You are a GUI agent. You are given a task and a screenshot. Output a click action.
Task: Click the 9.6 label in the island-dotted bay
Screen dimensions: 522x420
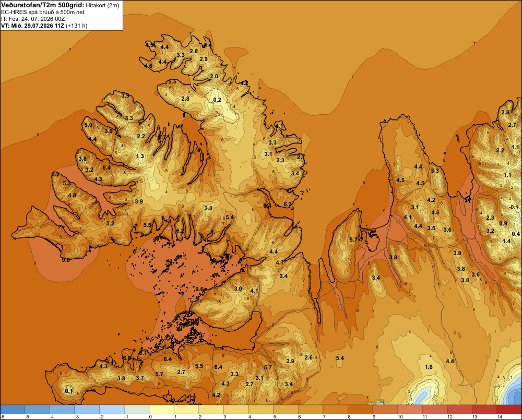(x=199, y=289)
